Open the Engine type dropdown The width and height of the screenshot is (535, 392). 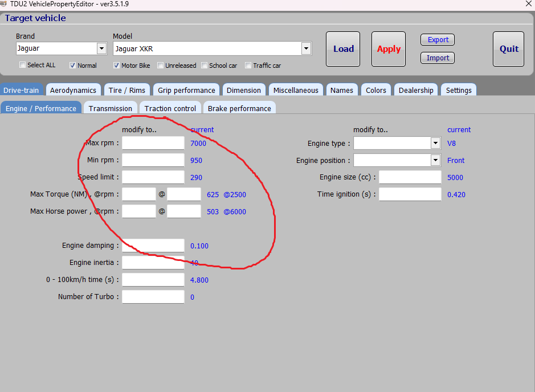coord(435,143)
